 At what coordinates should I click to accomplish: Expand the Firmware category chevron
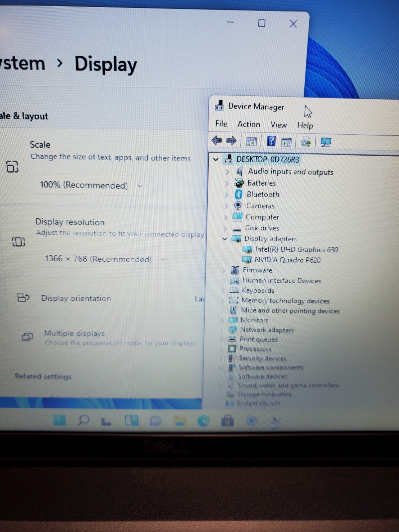coord(224,270)
